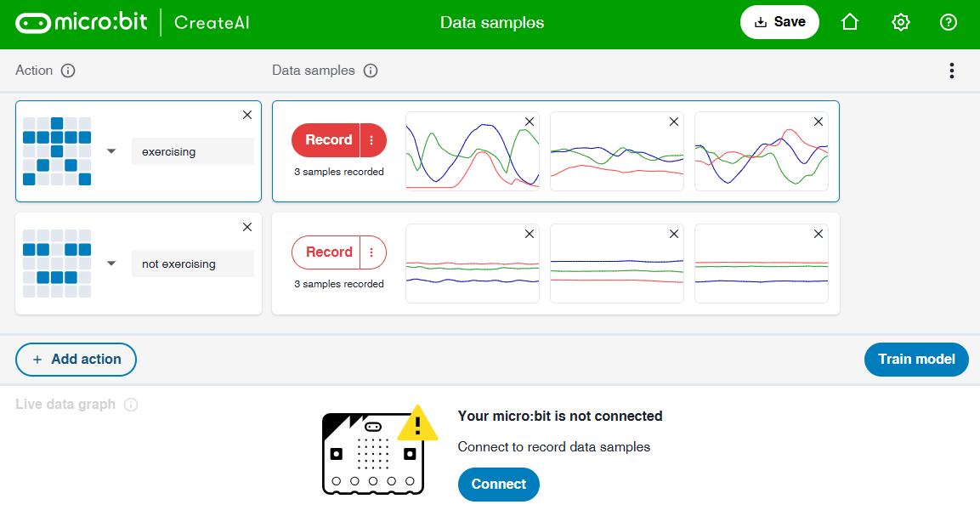This screenshot has height=516, width=980.
Task: Open the Home page icon
Action: pyautogui.click(x=849, y=22)
